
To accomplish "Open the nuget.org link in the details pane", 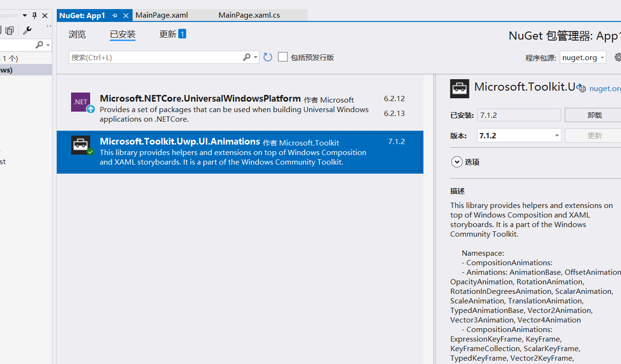I will point(605,88).
